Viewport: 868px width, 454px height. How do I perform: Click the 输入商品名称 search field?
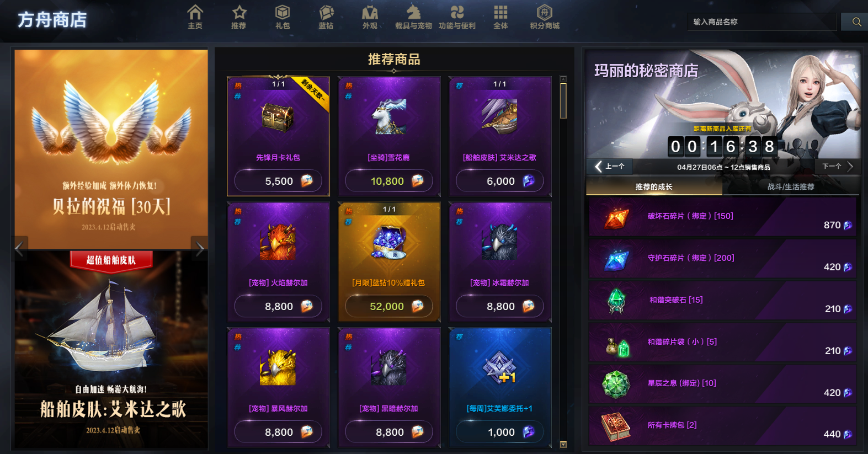click(x=762, y=22)
